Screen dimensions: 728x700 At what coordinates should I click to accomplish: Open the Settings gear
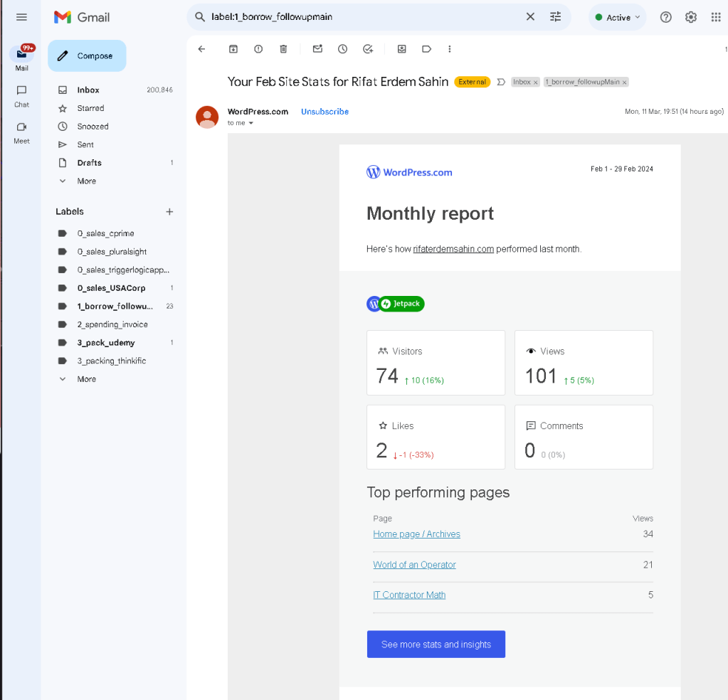click(x=691, y=17)
